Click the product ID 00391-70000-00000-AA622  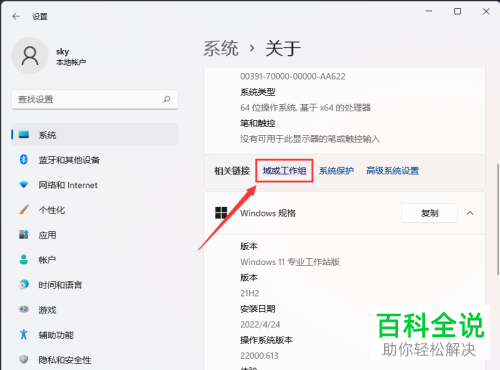293,76
